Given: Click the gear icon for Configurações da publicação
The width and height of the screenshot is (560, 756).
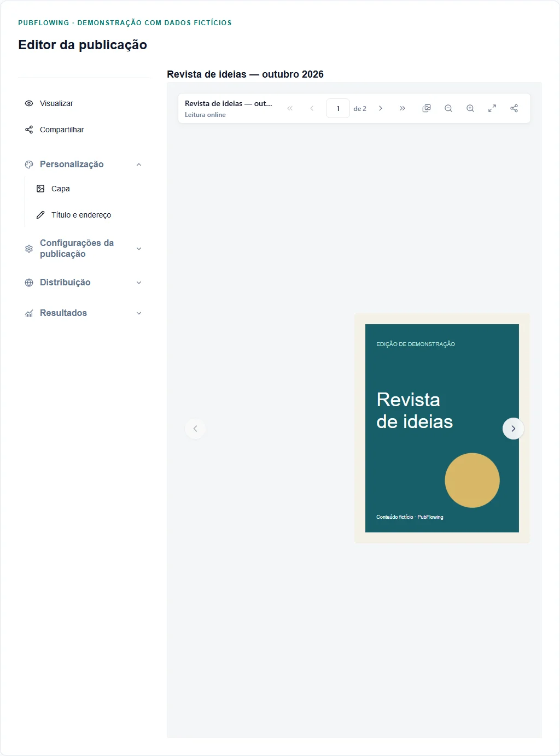Looking at the screenshot, I should pyautogui.click(x=29, y=249).
